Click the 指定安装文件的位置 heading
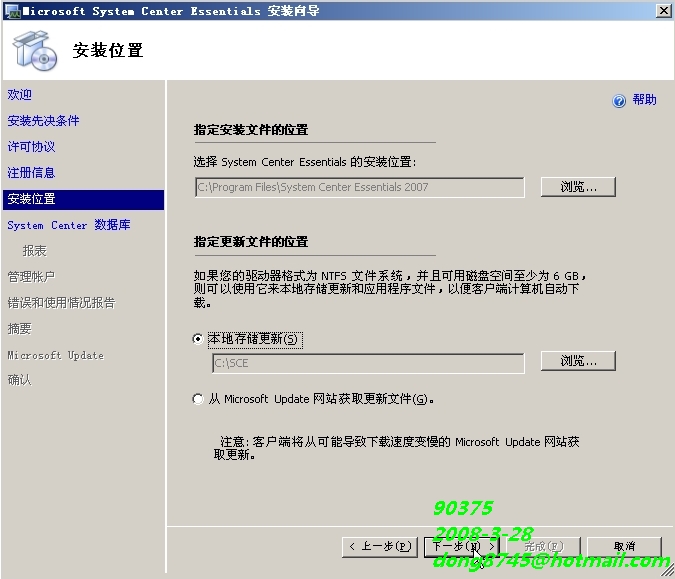Screen dimensions: 675x579 pos(251,130)
